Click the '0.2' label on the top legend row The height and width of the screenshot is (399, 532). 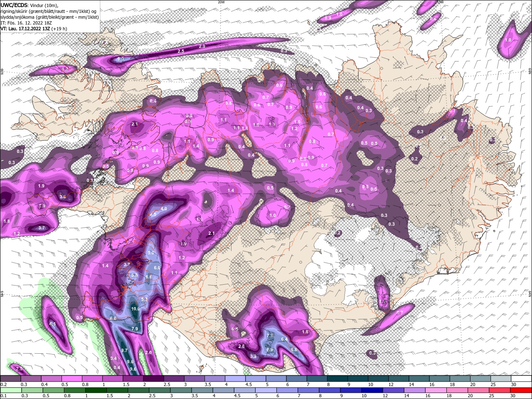pyautogui.click(x=4, y=384)
